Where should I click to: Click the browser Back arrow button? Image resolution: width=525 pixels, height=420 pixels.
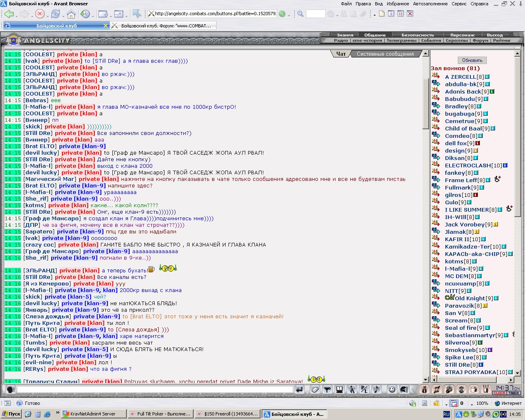coord(9,14)
